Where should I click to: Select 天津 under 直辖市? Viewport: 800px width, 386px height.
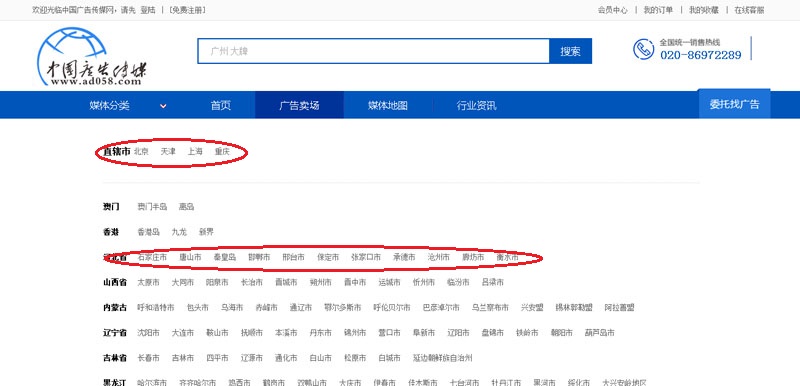(x=168, y=151)
